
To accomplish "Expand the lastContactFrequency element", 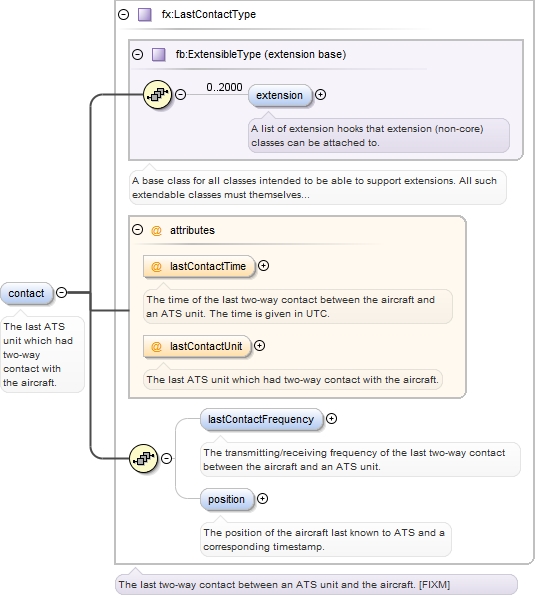I will [332, 418].
